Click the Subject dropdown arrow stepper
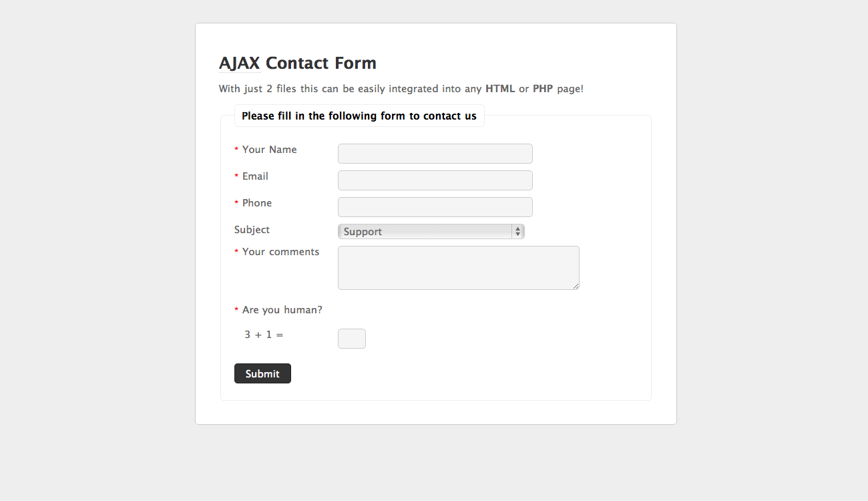This screenshot has height=501, width=868. coord(517,232)
